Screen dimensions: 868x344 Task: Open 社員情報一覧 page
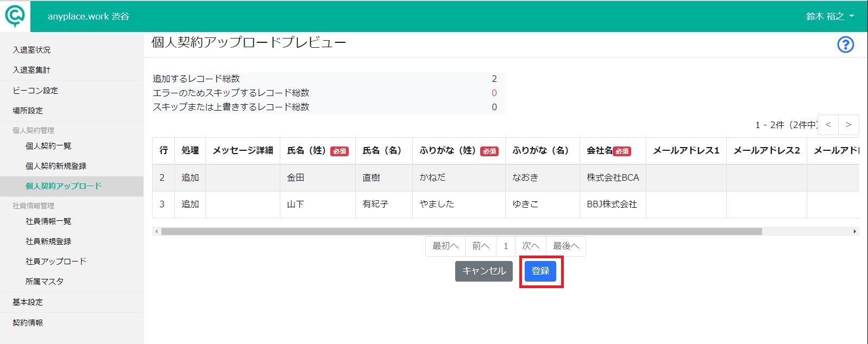point(48,221)
